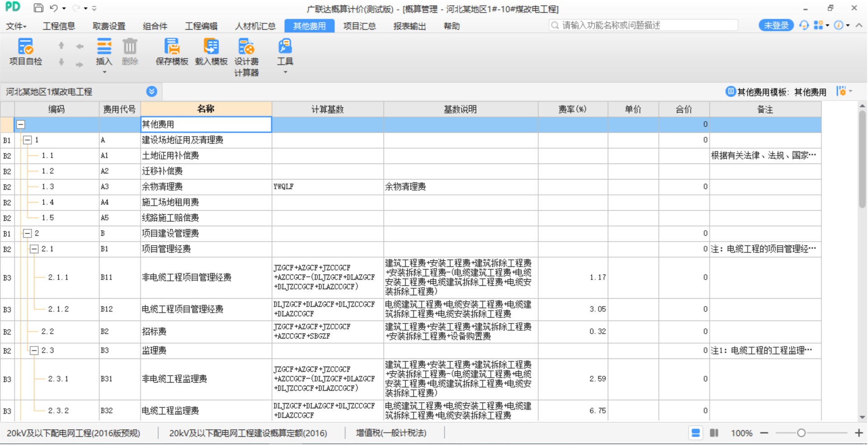Screen dimensions: 868x445
Task: Collapse row 1 建设场地征用及清理费 node
Action: click(x=28, y=140)
